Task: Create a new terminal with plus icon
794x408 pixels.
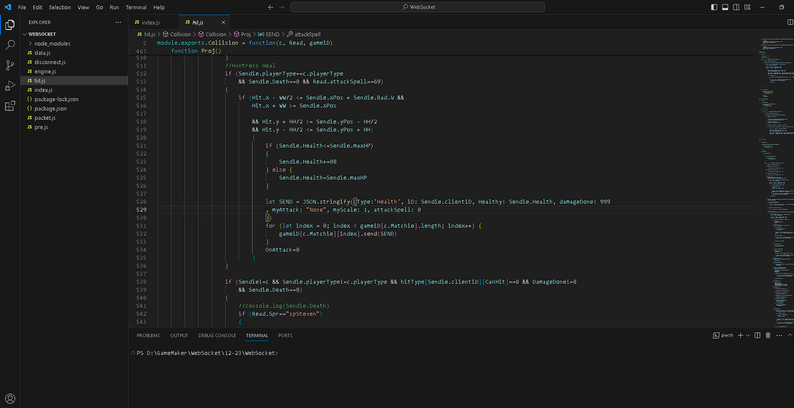Action: tap(740, 335)
